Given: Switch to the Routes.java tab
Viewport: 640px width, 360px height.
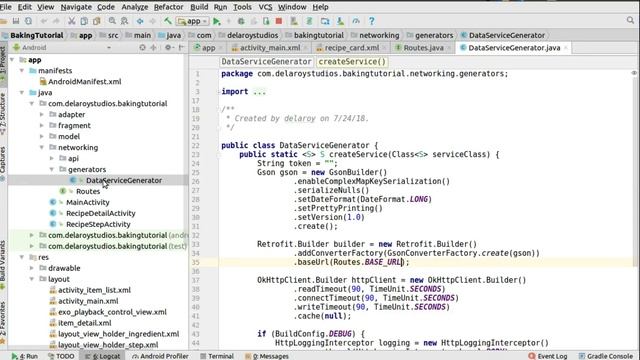Looking at the screenshot, I should point(423,48).
